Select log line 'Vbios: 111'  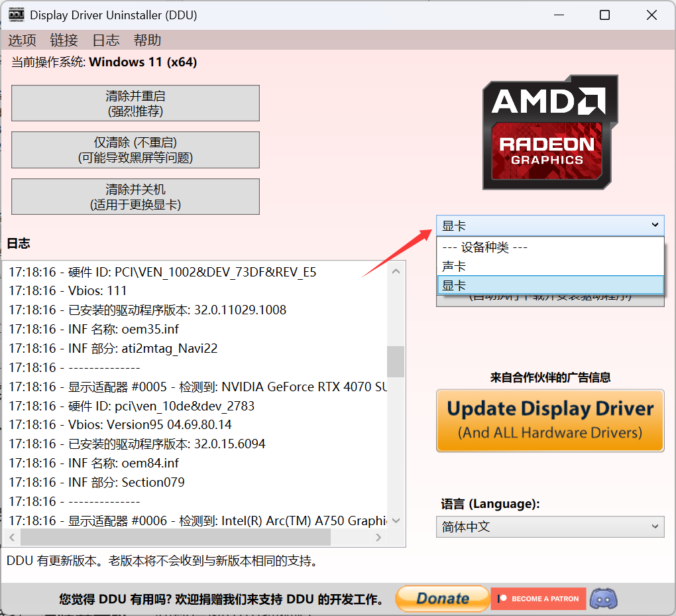[68, 290]
